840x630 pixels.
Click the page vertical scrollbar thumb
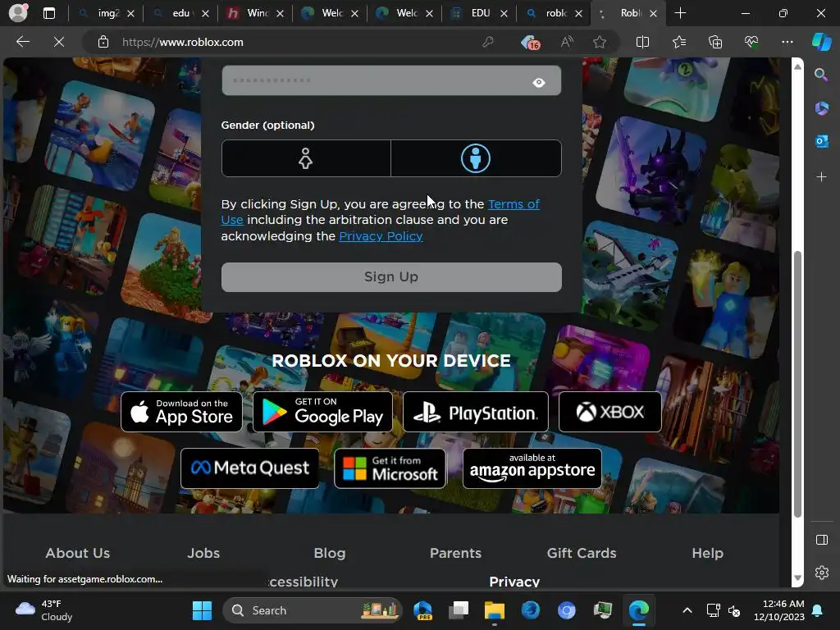click(797, 384)
